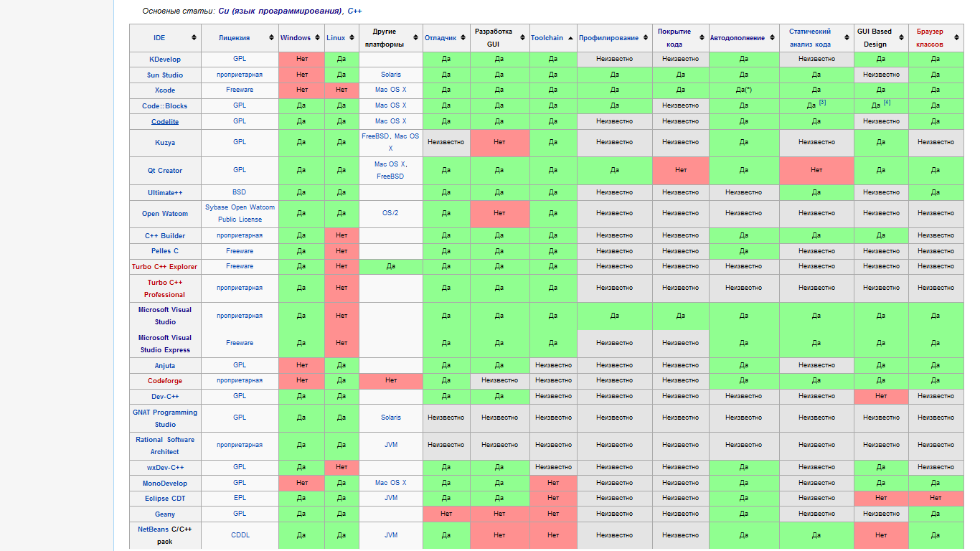The height and width of the screenshot is (551, 980).
Task: Sort by Профилирование column icon
Action: 645,38
